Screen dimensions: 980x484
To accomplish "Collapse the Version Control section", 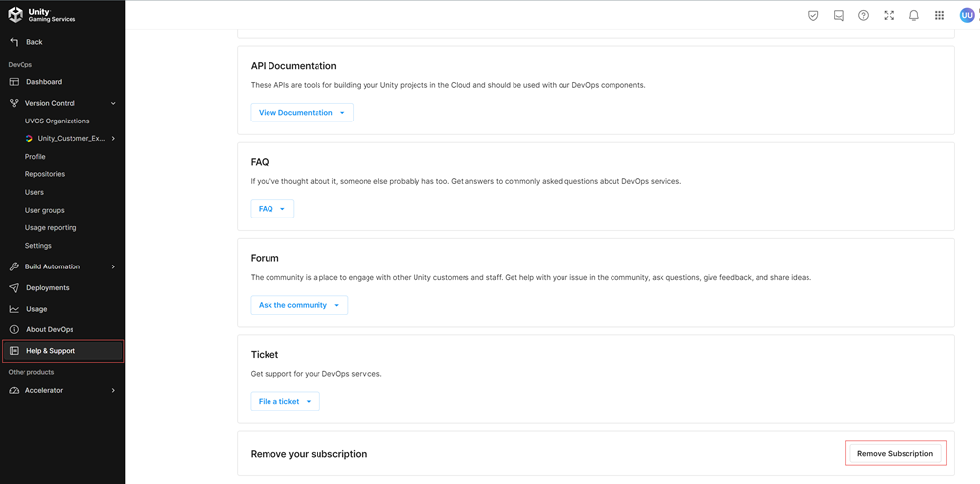I will coord(113,103).
